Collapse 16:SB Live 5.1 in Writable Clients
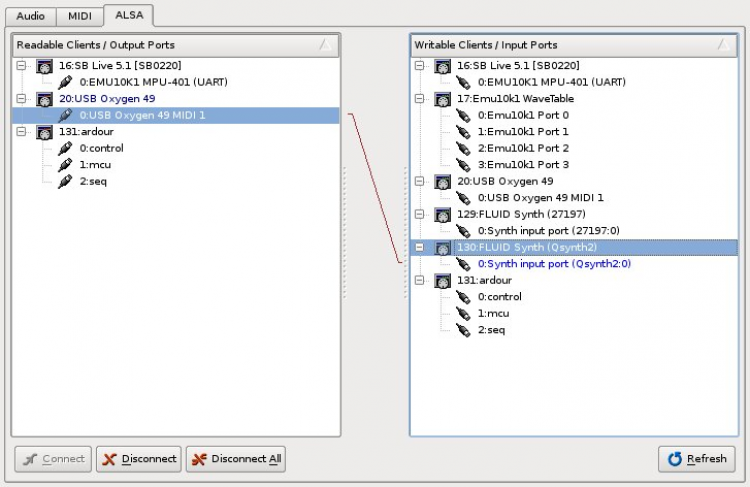This screenshot has width=750, height=487. [x=419, y=65]
